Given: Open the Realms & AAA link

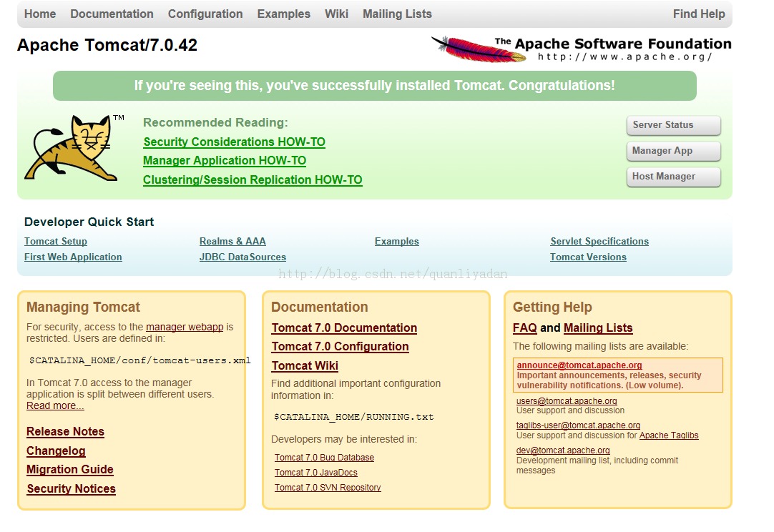Looking at the screenshot, I should tap(232, 241).
